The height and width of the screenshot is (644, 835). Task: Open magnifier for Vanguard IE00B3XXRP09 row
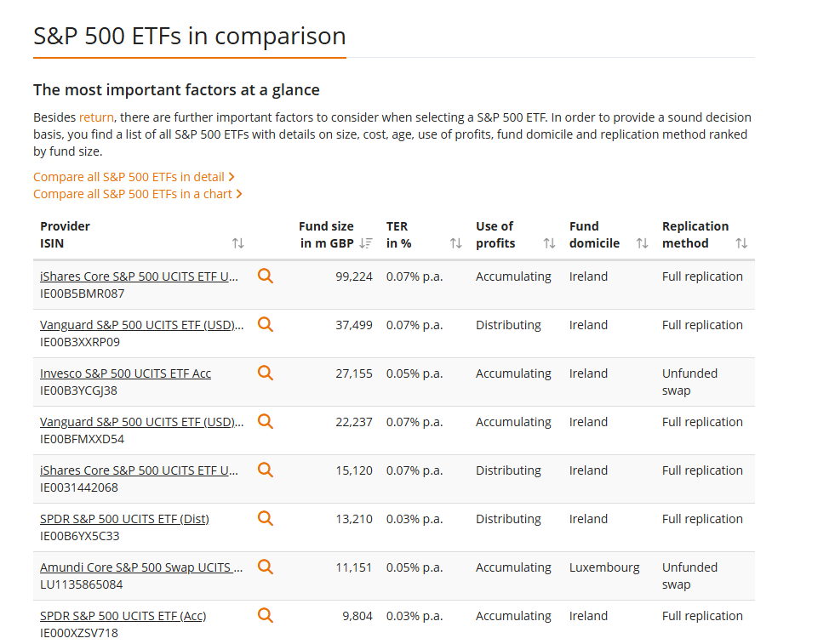point(266,324)
